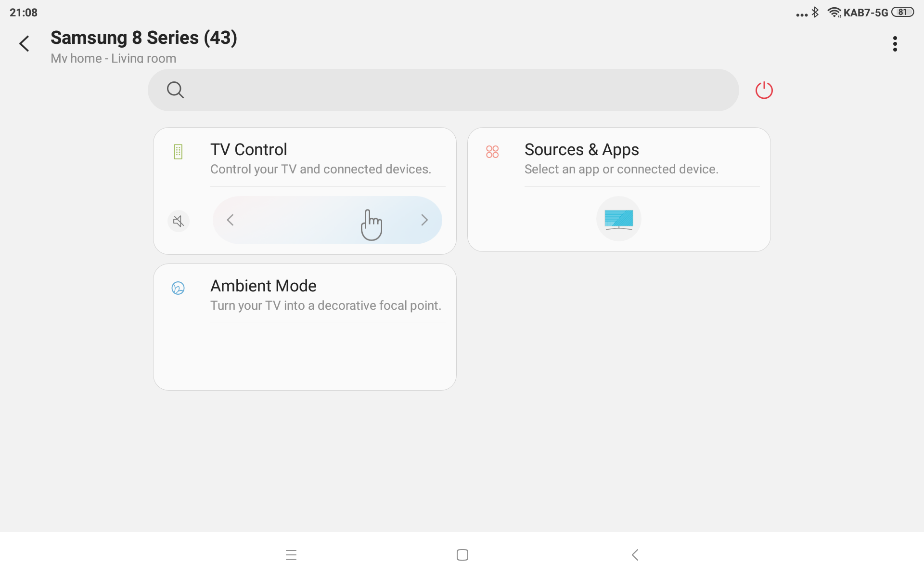Tap the search magnifier icon
This screenshot has height=578, width=924.
click(175, 90)
